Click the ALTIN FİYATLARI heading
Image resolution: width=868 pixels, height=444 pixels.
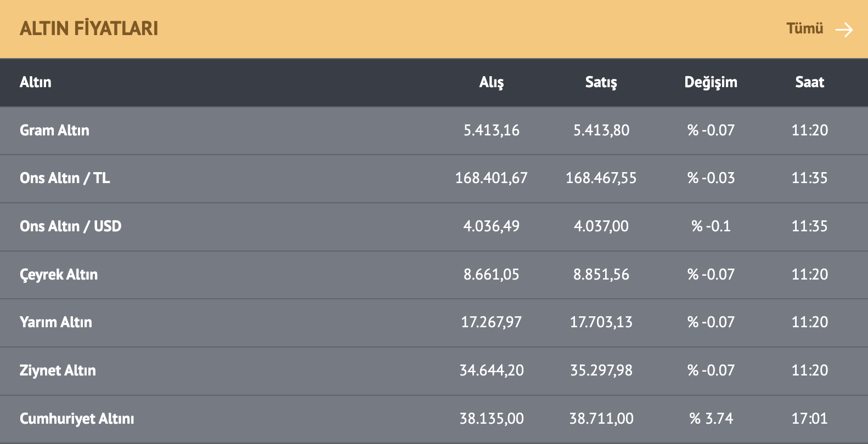(x=89, y=29)
